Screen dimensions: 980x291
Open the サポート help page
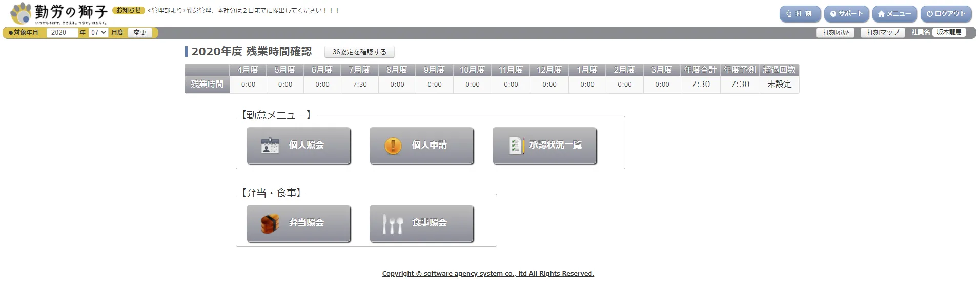point(846,14)
